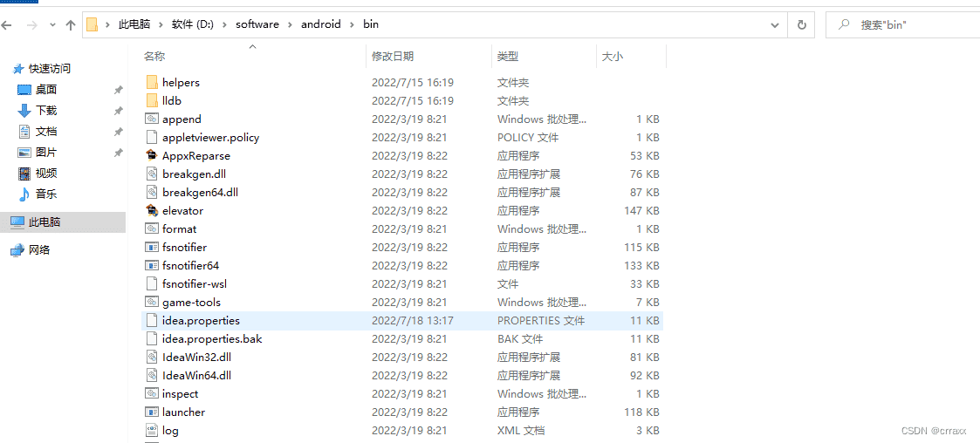The height and width of the screenshot is (443, 980).
Task: Click the date 2022/7/18 13:17
Action: pyautogui.click(x=412, y=321)
